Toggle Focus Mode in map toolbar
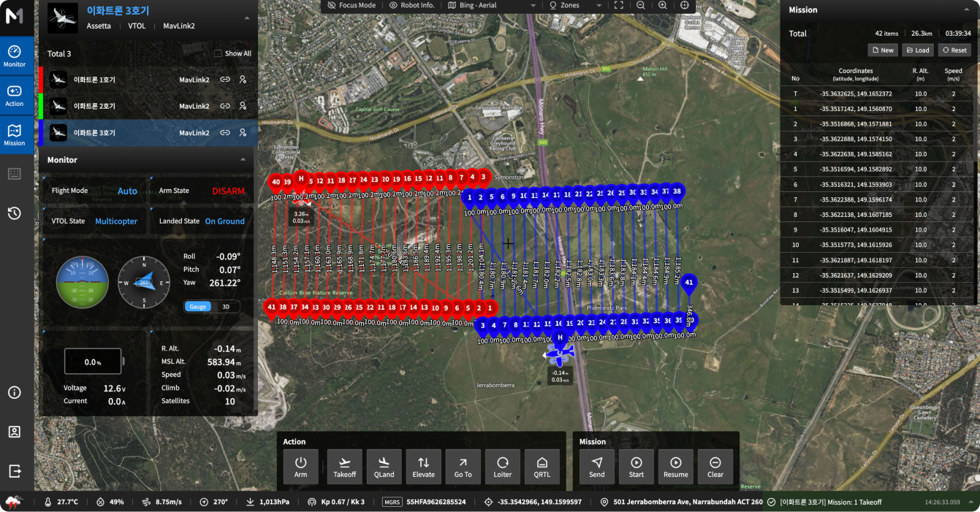The height and width of the screenshot is (512, 980). (x=352, y=5)
